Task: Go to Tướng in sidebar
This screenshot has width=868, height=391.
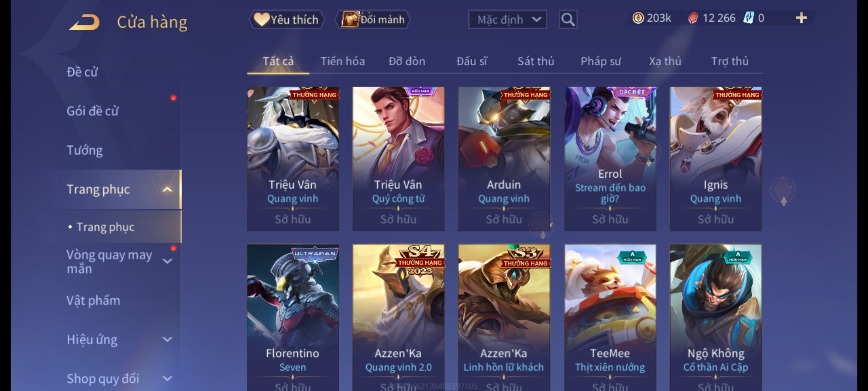Action: (85, 150)
